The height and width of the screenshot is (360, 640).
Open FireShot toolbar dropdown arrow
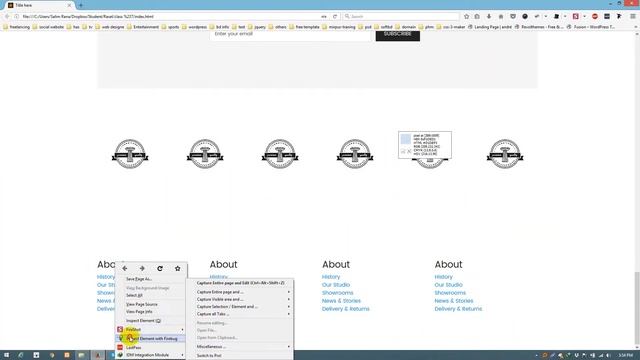coord(584,16)
